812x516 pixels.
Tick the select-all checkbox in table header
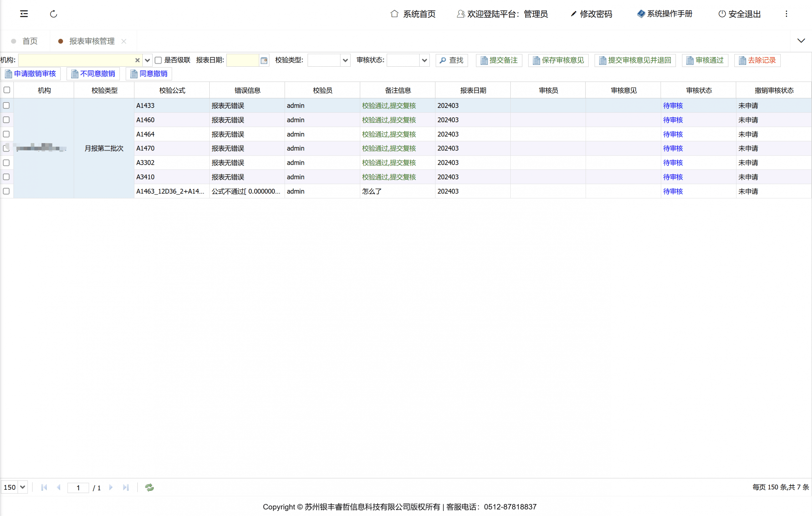pyautogui.click(x=7, y=90)
